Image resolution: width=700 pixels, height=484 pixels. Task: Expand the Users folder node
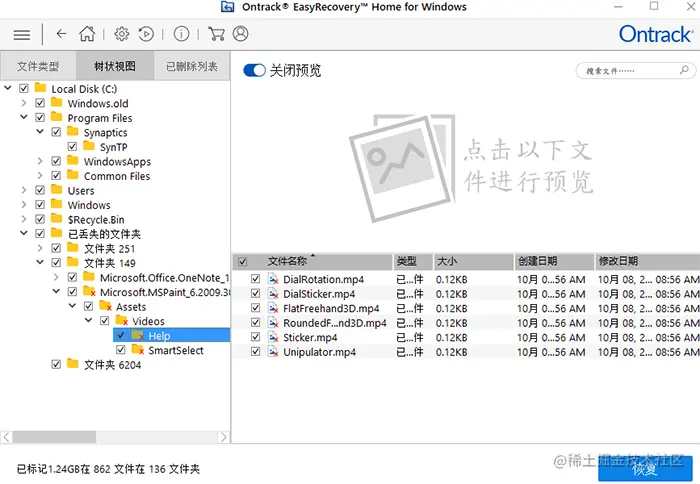[x=24, y=190]
